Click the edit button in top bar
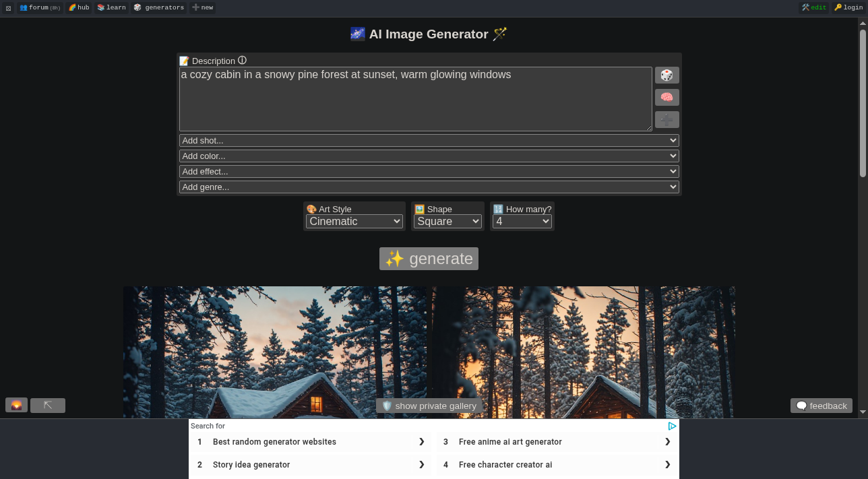 tap(813, 7)
